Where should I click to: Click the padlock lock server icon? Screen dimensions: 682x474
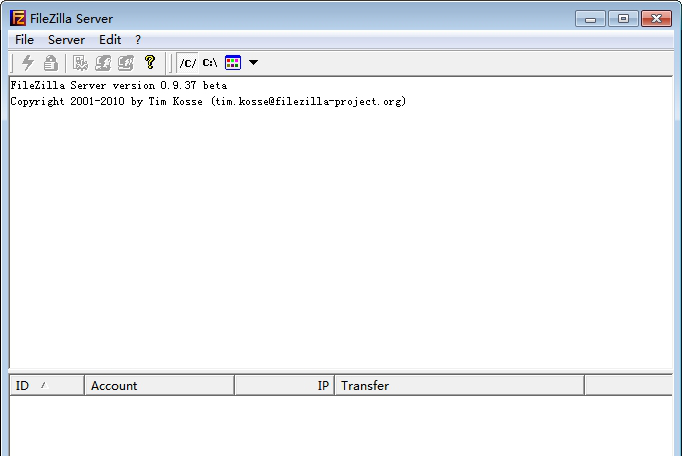click(50, 63)
